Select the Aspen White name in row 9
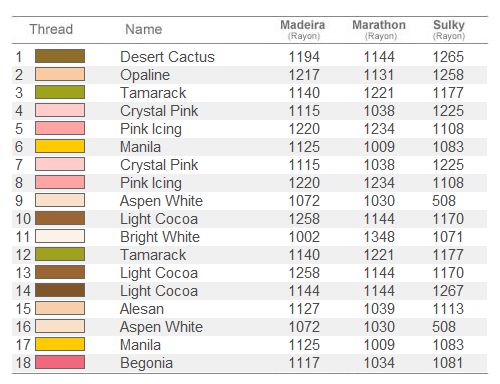500x384 pixels. [161, 201]
